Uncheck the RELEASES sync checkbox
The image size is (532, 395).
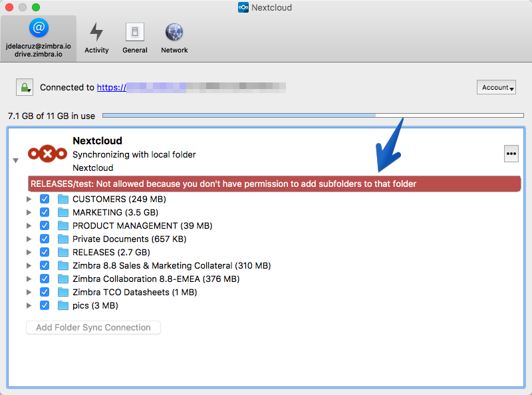(x=45, y=252)
